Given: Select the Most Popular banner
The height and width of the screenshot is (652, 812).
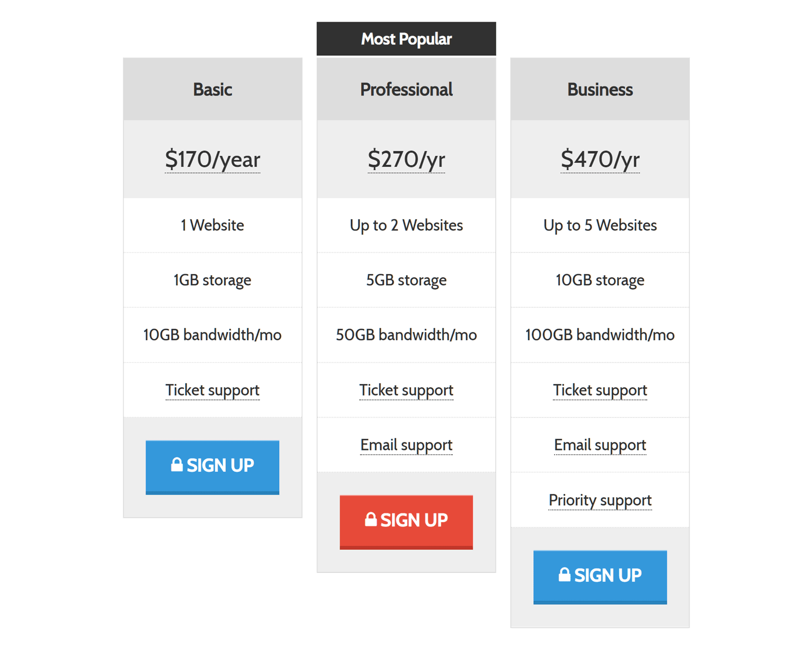Looking at the screenshot, I should [x=406, y=39].
